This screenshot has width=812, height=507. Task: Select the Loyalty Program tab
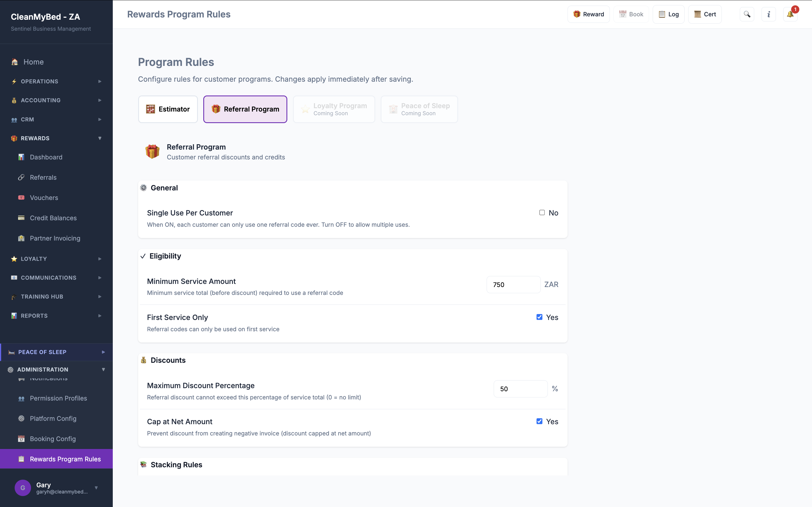coord(334,109)
